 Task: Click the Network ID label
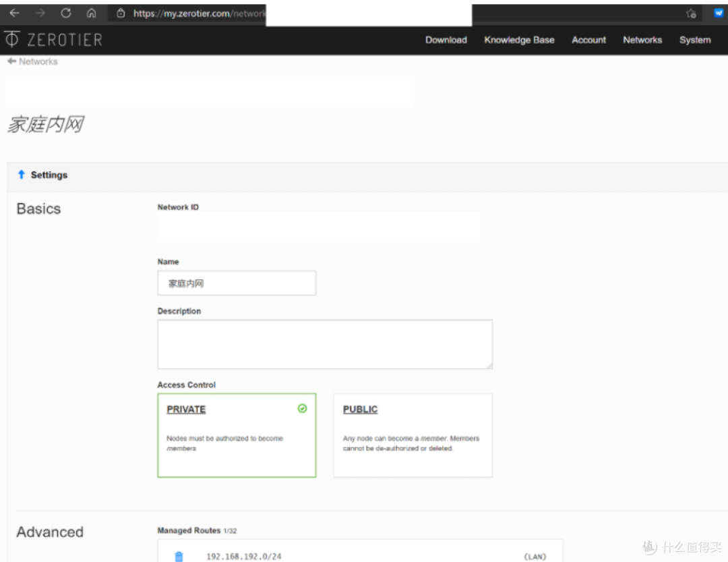coord(178,207)
